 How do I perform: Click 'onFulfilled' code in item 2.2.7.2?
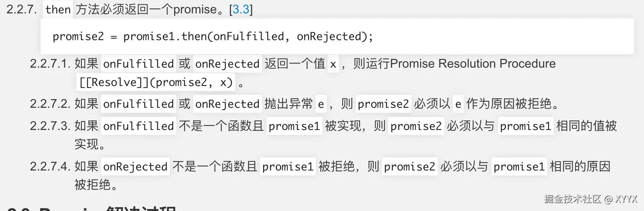point(138,104)
